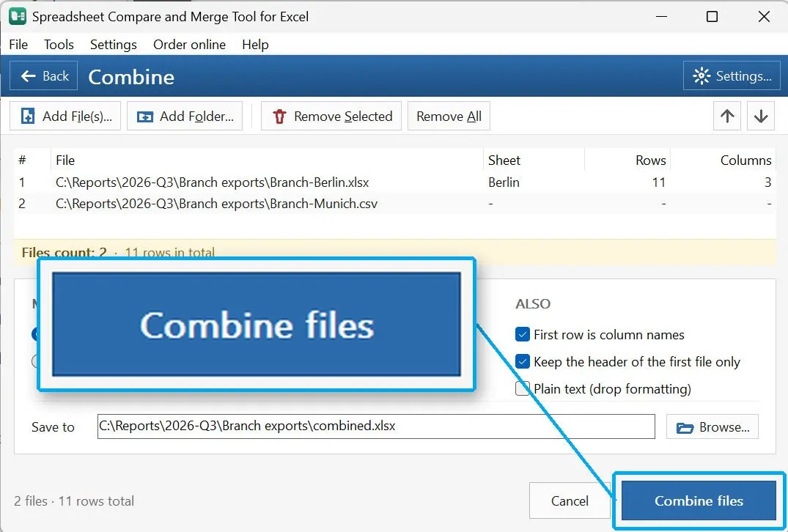Viewport: 788px width, 532px height.
Task: Click the Berlin sheet cell
Action: pyautogui.click(x=504, y=182)
